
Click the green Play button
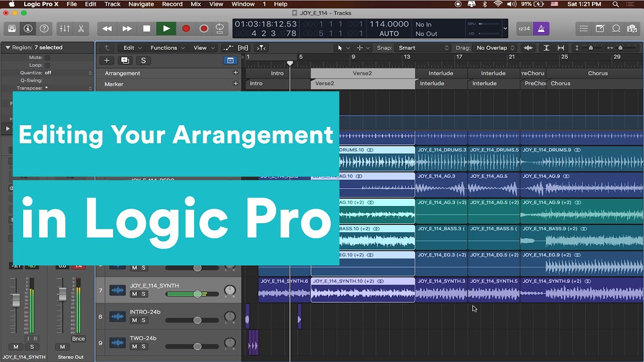click(166, 29)
